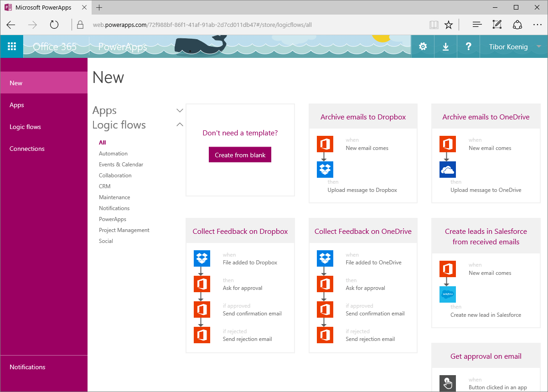548x392 pixels.
Task: Click the OneDrive cloud icon in Archive emails to OneDrive card
Action: coord(448,170)
